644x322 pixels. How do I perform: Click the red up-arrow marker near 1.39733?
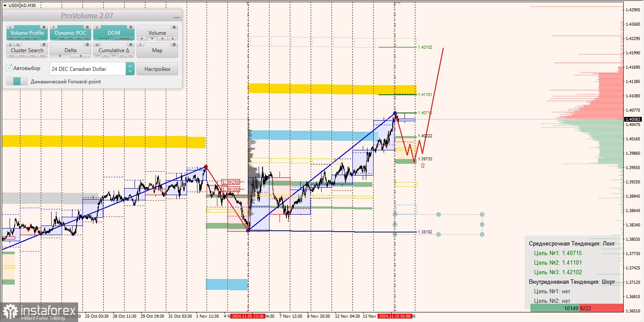tap(423, 165)
